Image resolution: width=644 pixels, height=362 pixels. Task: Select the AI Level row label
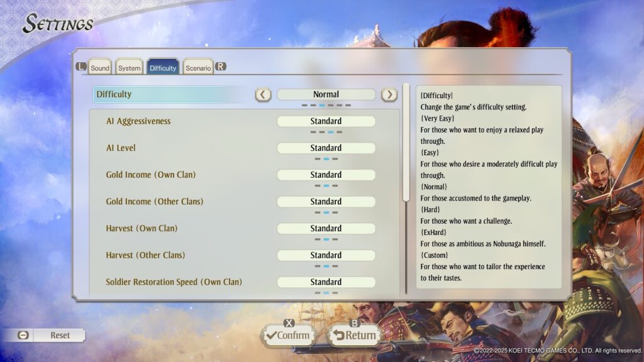click(121, 148)
